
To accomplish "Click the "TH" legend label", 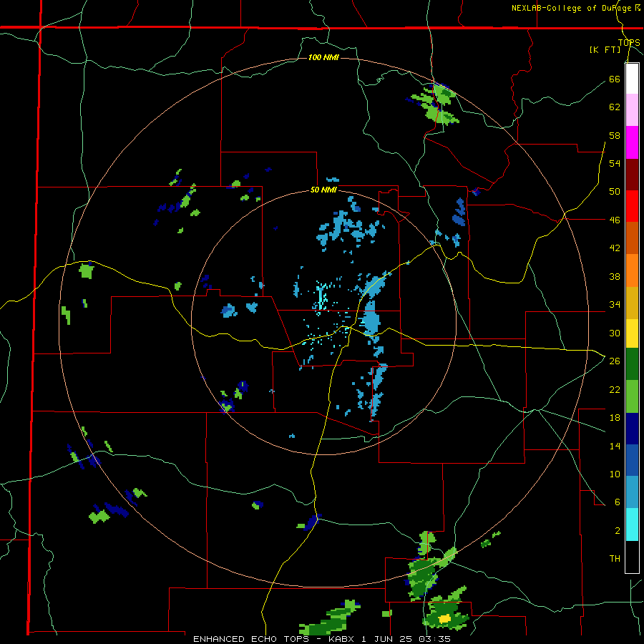I will click(615, 559).
